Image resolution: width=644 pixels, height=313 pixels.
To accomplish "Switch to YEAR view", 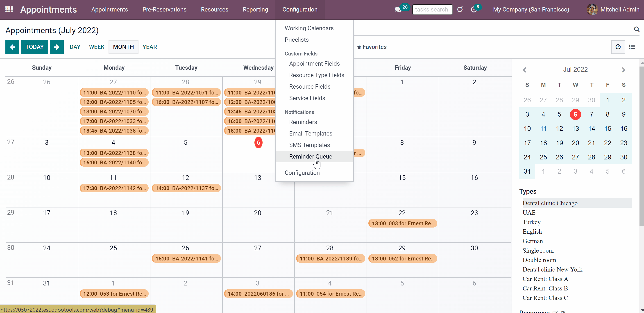I will 150,47.
